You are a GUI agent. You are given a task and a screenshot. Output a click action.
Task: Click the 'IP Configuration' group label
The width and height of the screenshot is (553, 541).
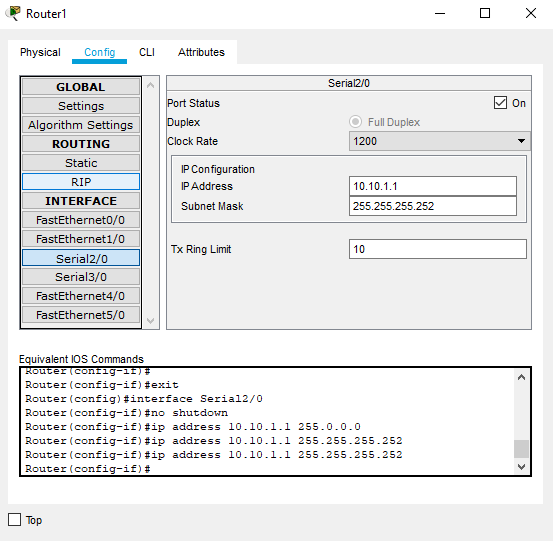tap(218, 169)
